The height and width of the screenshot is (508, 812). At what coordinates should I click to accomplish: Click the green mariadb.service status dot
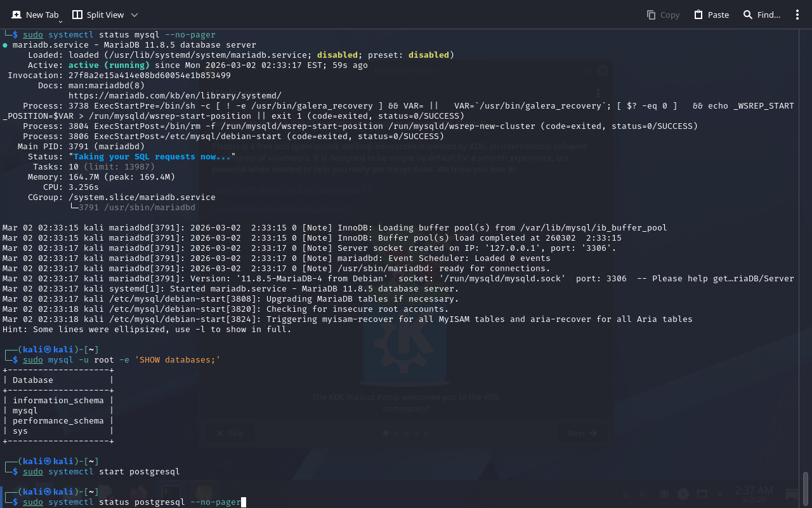[x=5, y=45]
